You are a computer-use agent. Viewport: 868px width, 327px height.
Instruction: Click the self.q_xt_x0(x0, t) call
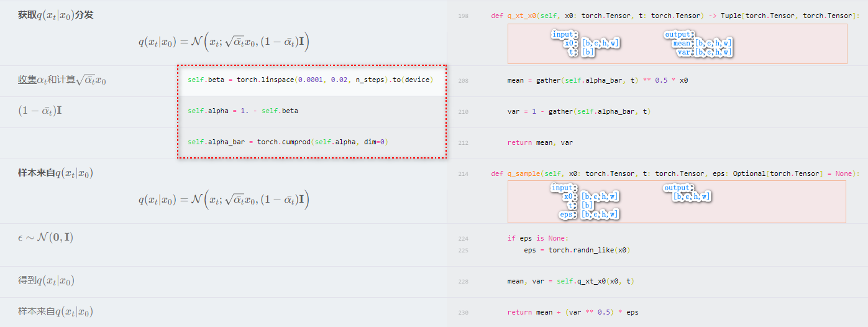(595, 281)
